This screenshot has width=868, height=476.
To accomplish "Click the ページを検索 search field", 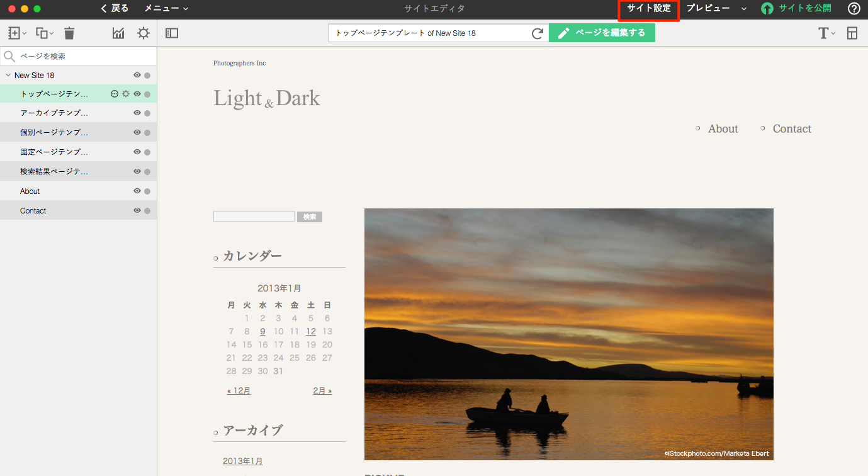I will click(x=78, y=56).
